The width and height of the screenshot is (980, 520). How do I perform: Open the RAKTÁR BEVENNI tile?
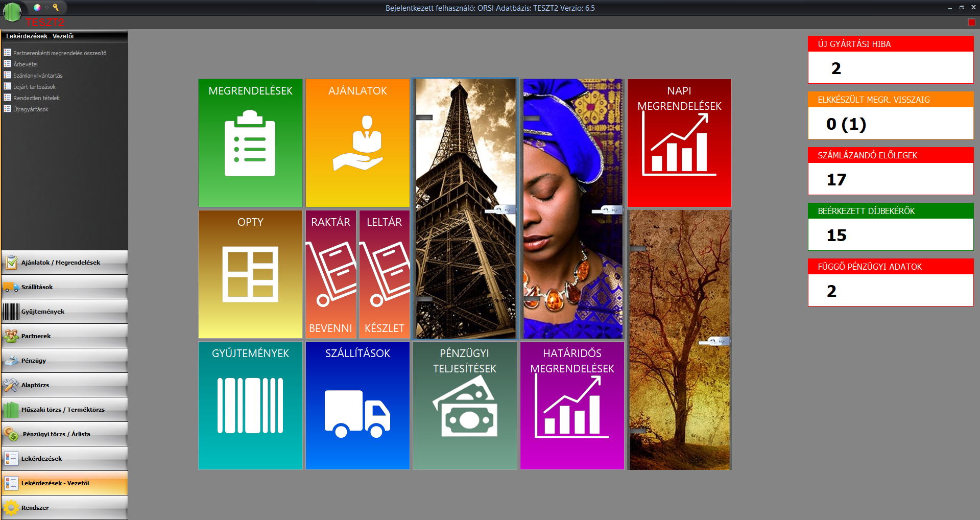330,274
